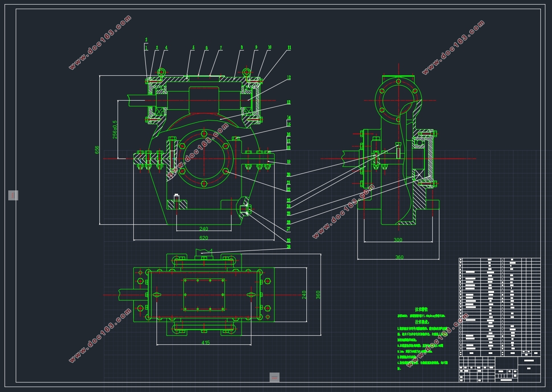Select the 300 dimension text
The height and width of the screenshot is (392, 552).
[x=398, y=240]
